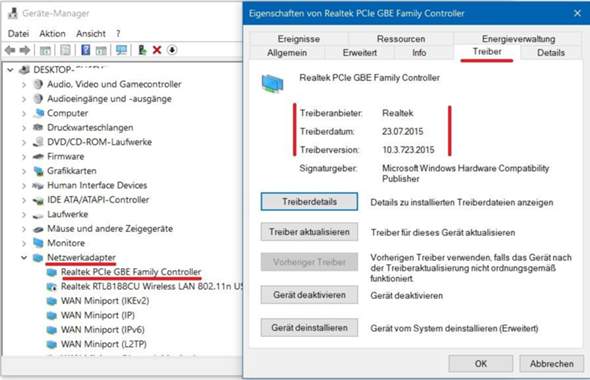
Task: Expand the Laufwerke category
Action: coord(24,214)
